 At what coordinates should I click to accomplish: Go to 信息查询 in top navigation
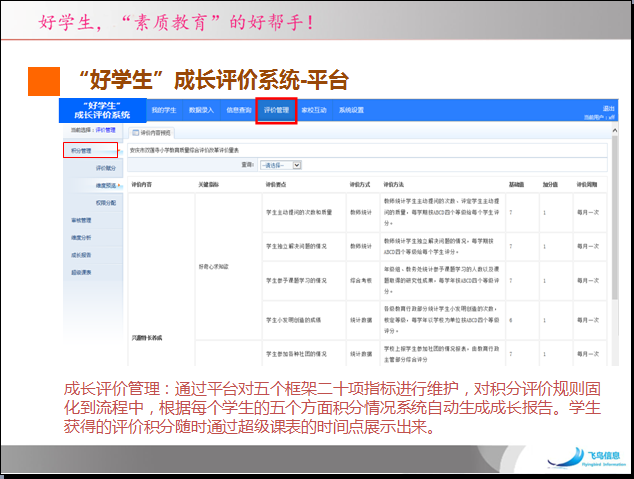(x=239, y=110)
